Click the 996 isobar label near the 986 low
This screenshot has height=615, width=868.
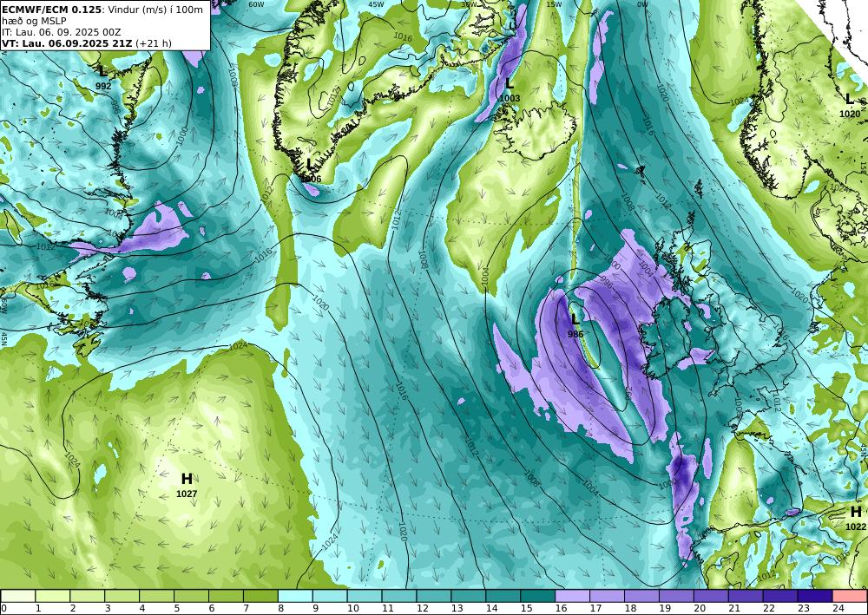coord(607,283)
